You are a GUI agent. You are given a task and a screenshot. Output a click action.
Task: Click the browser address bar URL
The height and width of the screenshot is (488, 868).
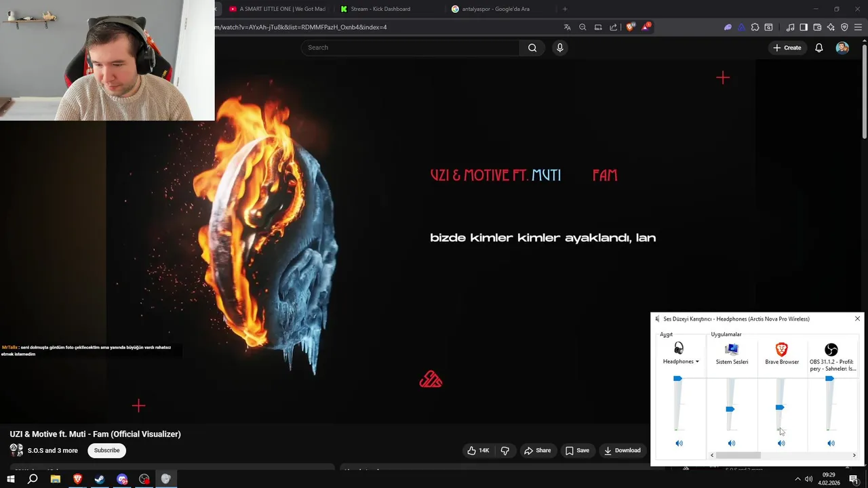point(302,27)
